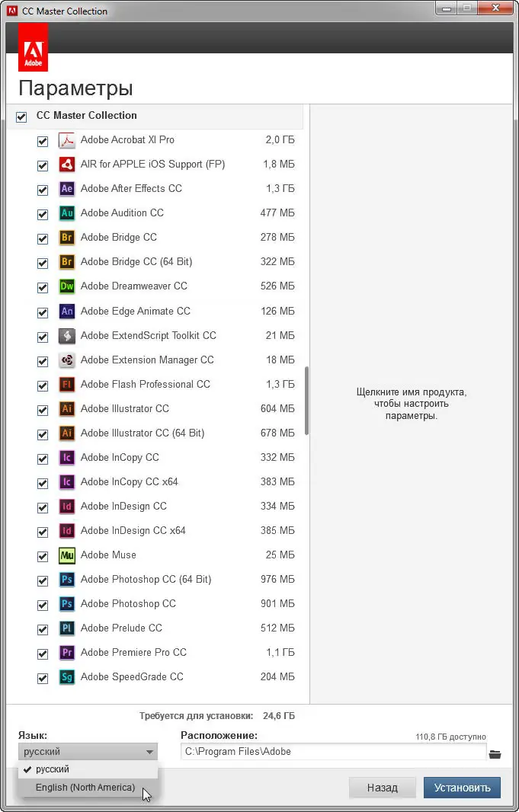This screenshot has width=519, height=812.
Task: Uncheck Adobe InDesign CC x64 checkbox
Action: 43,532
